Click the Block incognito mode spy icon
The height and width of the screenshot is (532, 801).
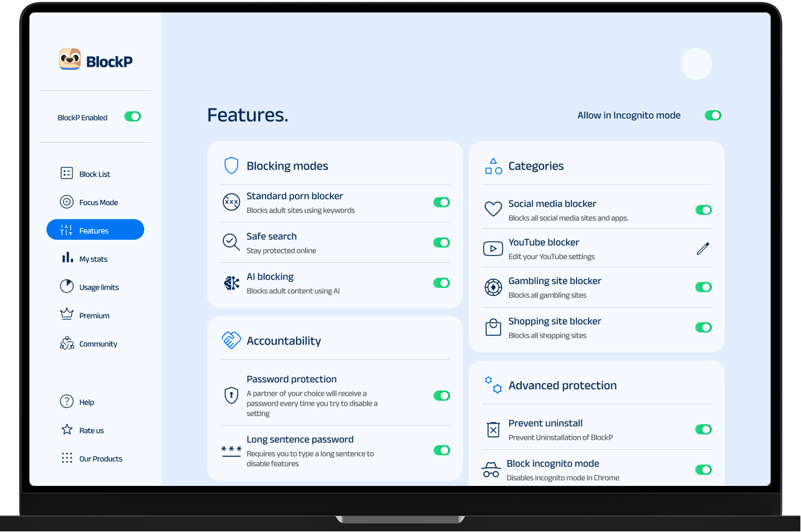tap(491, 469)
